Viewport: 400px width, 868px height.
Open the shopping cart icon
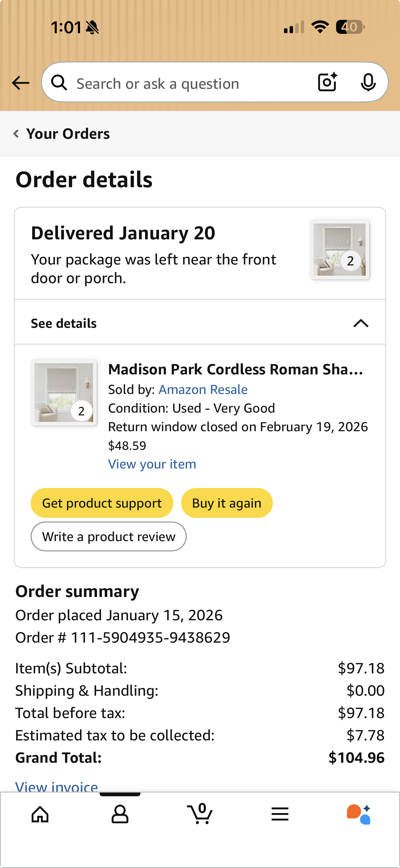200,813
